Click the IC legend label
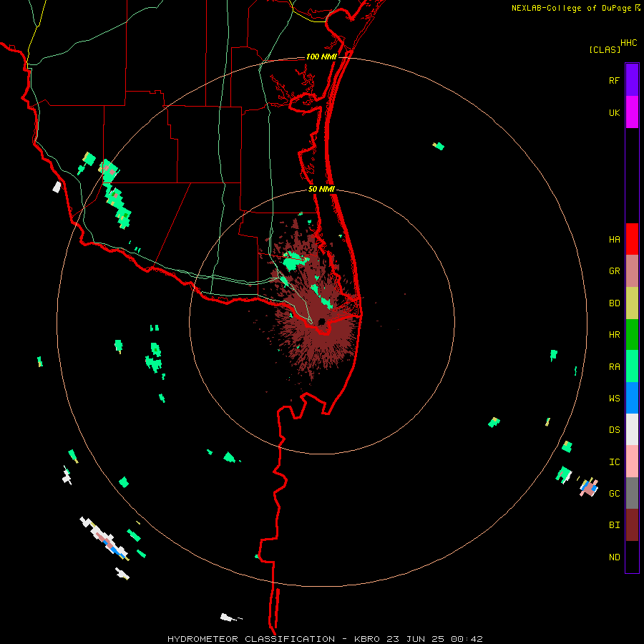The image size is (644, 644). pyautogui.click(x=614, y=462)
